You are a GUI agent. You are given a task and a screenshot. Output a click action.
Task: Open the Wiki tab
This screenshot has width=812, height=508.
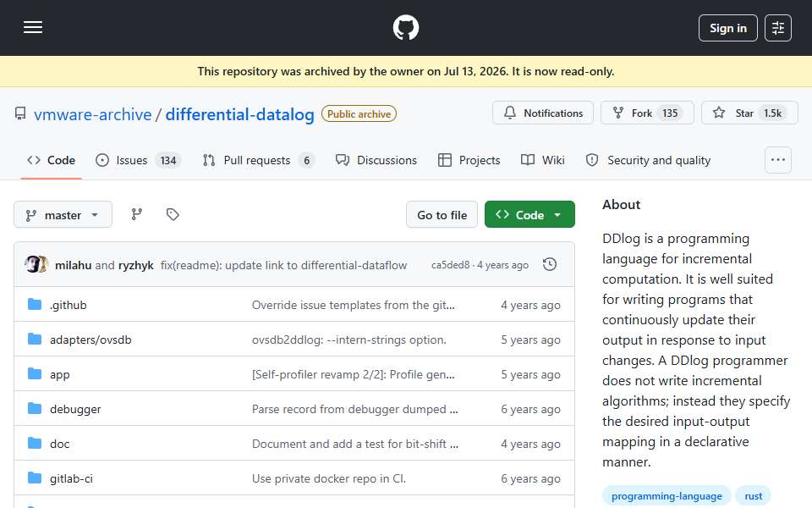tap(543, 160)
